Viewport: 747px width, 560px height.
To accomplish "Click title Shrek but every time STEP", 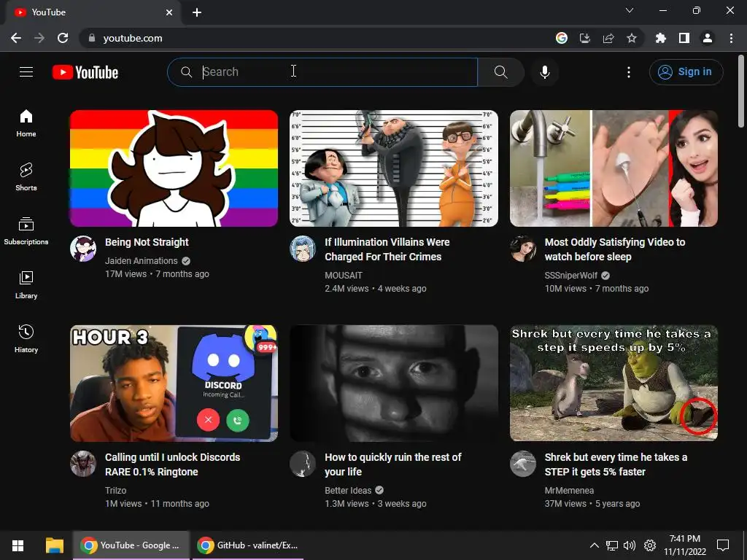I will [616, 464].
